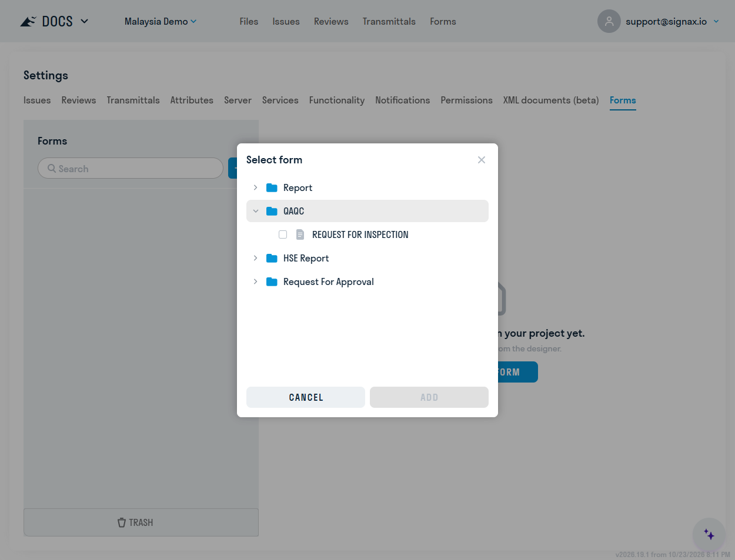This screenshot has height=560, width=735.
Task: Click the HSE Report folder icon
Action: [x=272, y=258]
